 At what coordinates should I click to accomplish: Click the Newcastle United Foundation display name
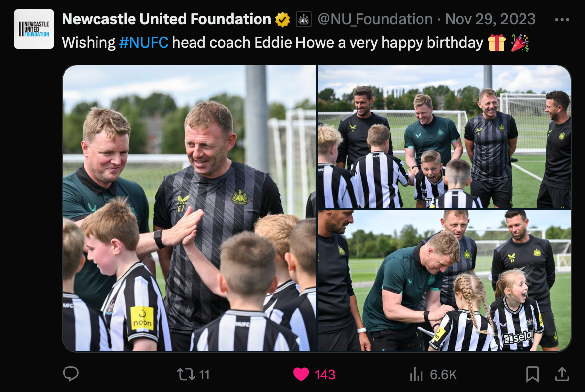point(166,19)
